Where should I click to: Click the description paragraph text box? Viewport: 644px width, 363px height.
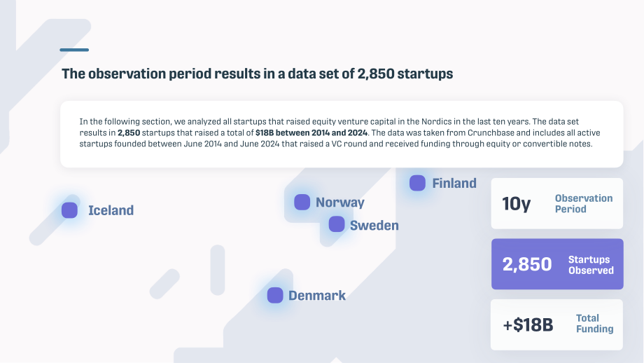coord(342,134)
